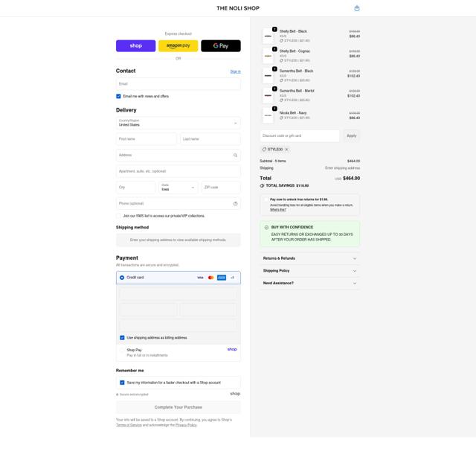Open the State dropdown

(178, 188)
